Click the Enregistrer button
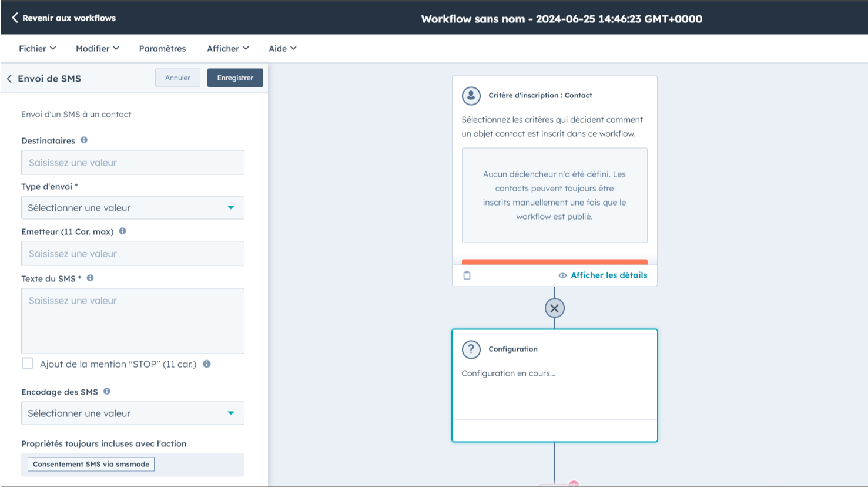The image size is (868, 488). (235, 78)
